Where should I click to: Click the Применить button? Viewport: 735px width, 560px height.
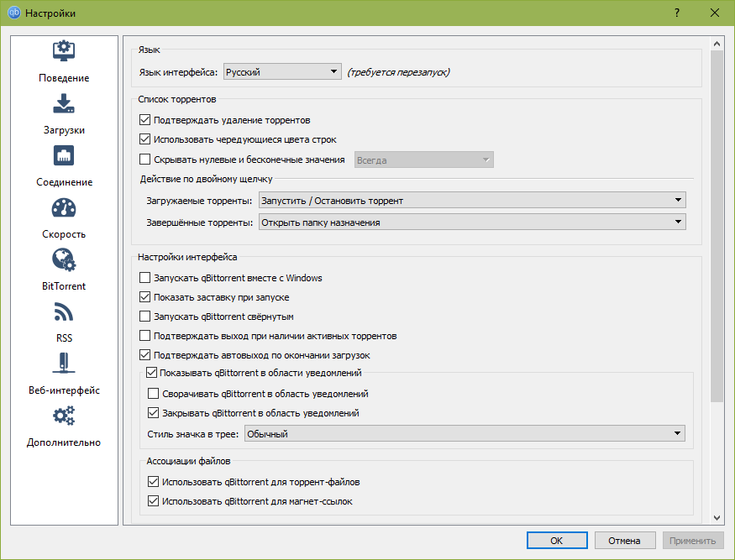pos(693,541)
